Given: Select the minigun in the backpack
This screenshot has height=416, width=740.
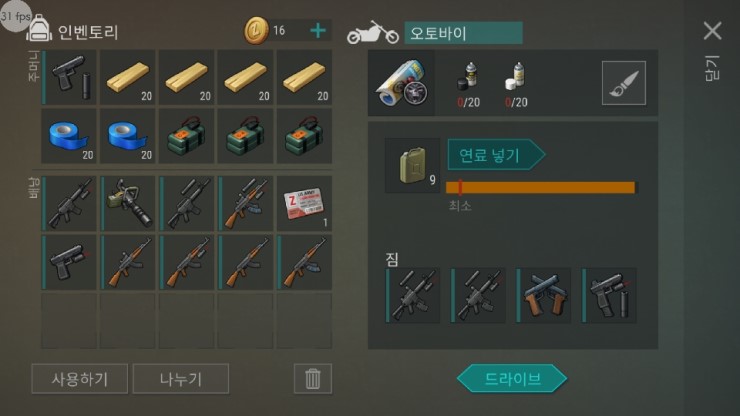Looking at the screenshot, I should 128,204.
